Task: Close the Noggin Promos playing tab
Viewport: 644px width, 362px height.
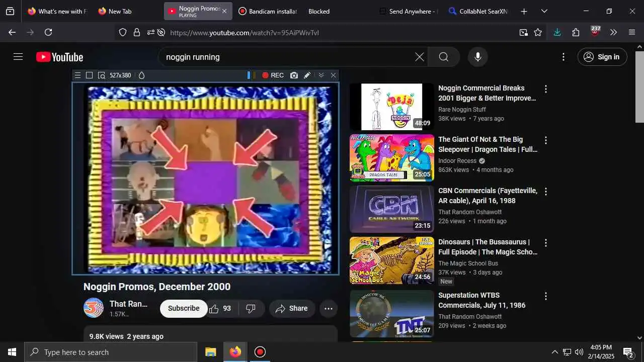Action: point(224,11)
